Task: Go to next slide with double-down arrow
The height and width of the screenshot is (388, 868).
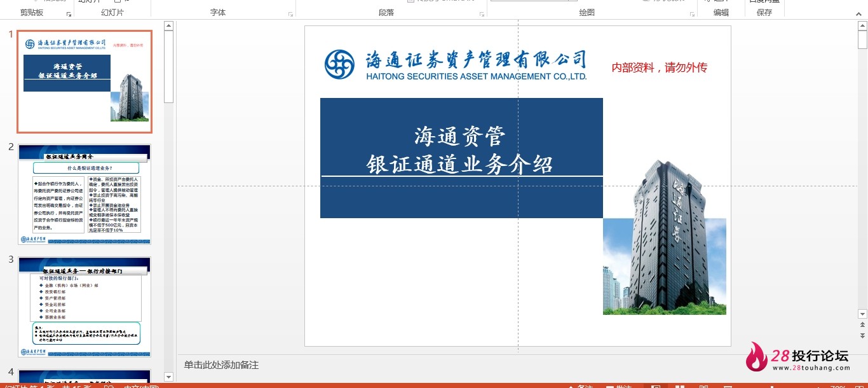Action: click(862, 335)
